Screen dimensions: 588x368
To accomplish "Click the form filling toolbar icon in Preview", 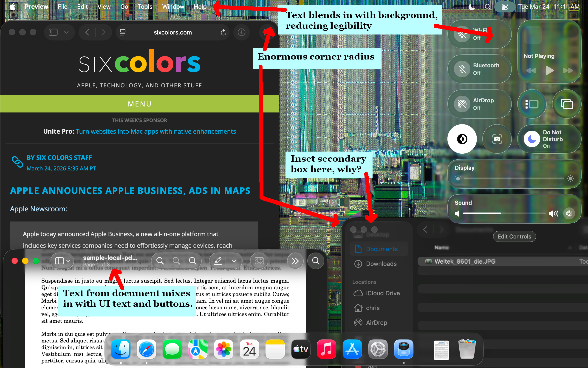I will tap(259, 261).
